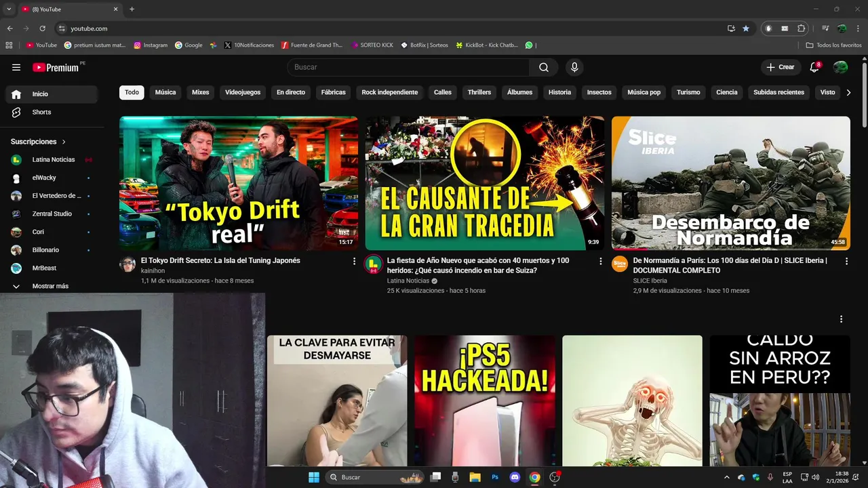Start a search with the magnifier button
The image size is (868, 488).
pos(544,67)
